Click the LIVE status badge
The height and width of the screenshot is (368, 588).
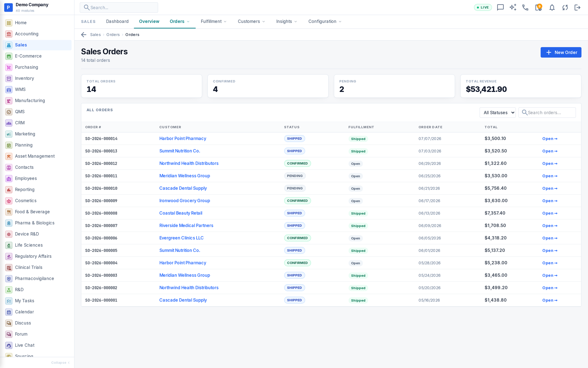pyautogui.click(x=483, y=8)
